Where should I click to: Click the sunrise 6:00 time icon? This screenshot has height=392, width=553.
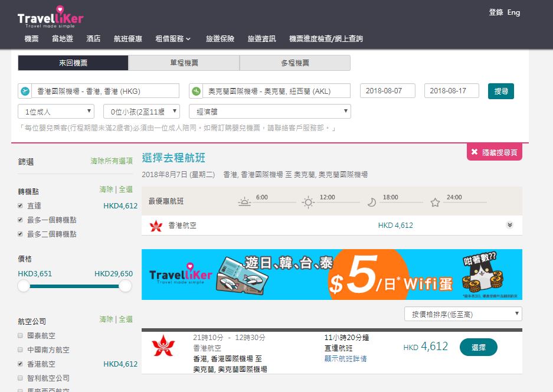pos(244,202)
